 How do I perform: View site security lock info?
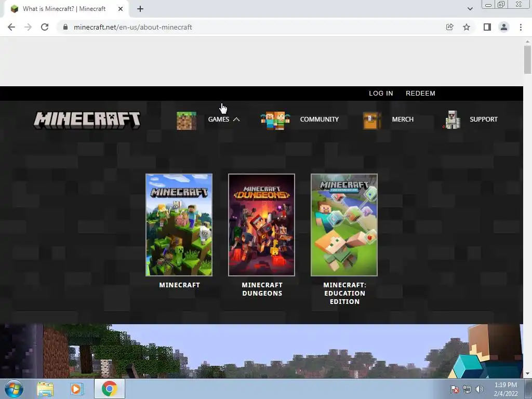tap(65, 27)
